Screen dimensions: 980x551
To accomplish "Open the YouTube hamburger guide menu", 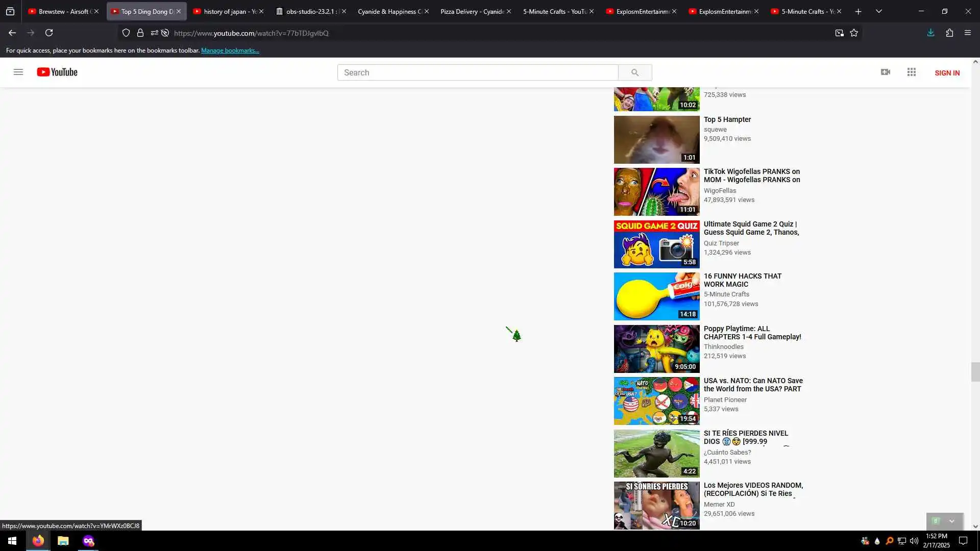I will [18, 72].
